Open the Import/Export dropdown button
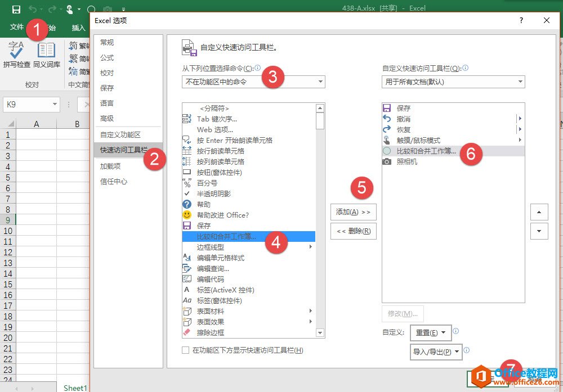563x392 pixels. coord(436,352)
